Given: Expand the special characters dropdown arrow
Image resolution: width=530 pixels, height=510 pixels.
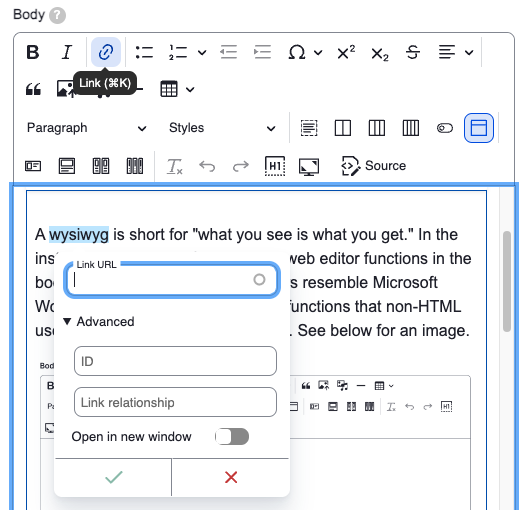Looking at the screenshot, I should (x=318, y=53).
